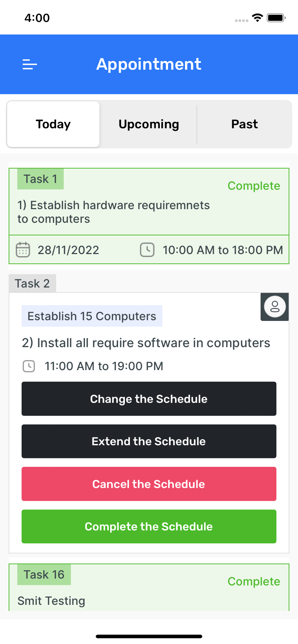Switch to the Upcoming tab
Viewport: 298px width, 644px height.
149,124
